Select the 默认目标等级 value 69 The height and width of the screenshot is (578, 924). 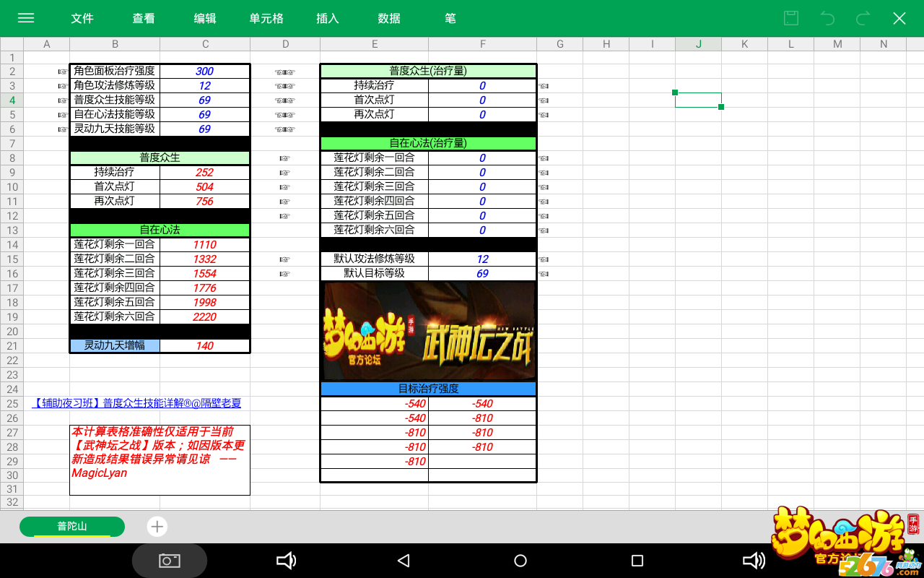(482, 273)
